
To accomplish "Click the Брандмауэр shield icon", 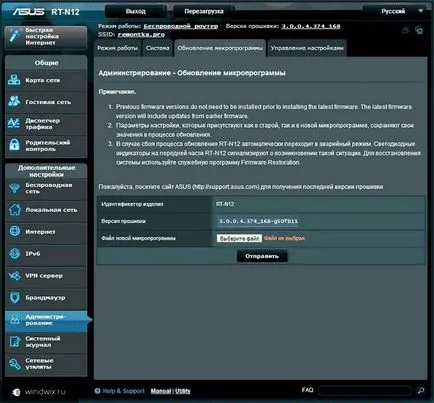I will (14, 297).
